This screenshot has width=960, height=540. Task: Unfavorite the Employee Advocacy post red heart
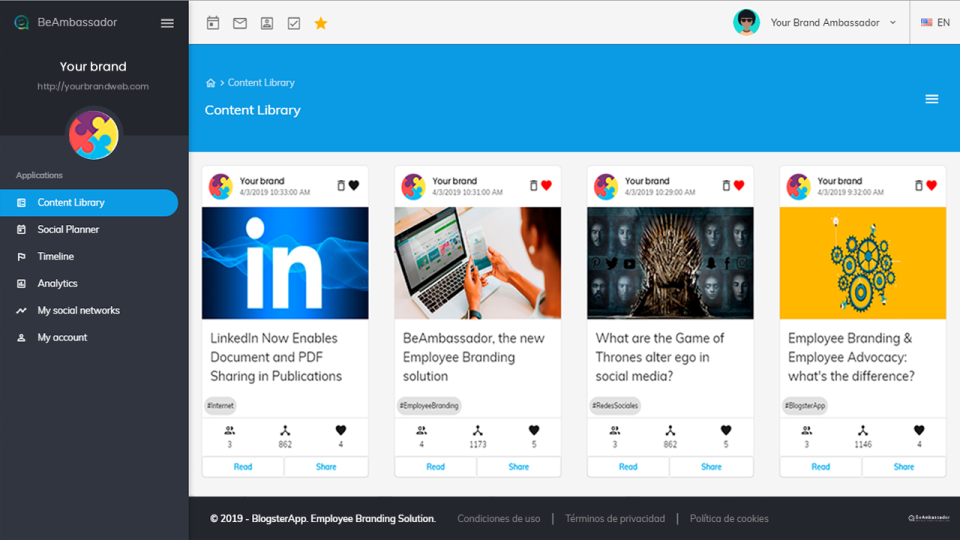pos(932,186)
